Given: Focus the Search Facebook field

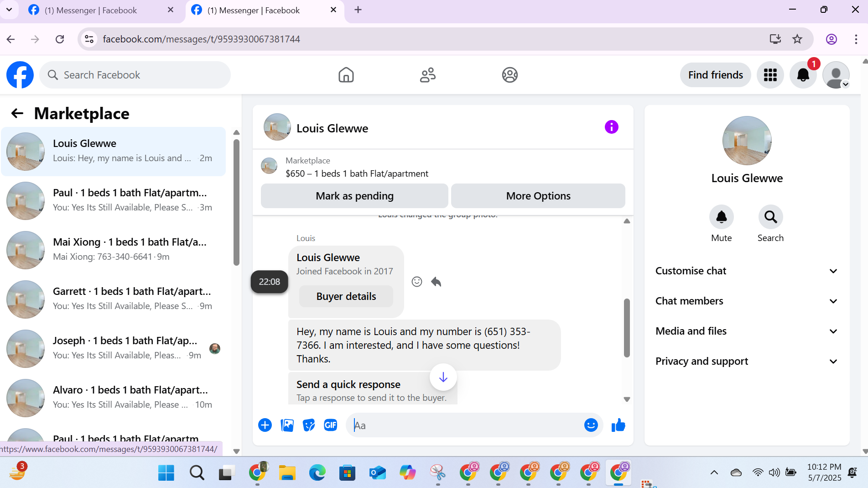Looking at the screenshot, I should [x=135, y=75].
